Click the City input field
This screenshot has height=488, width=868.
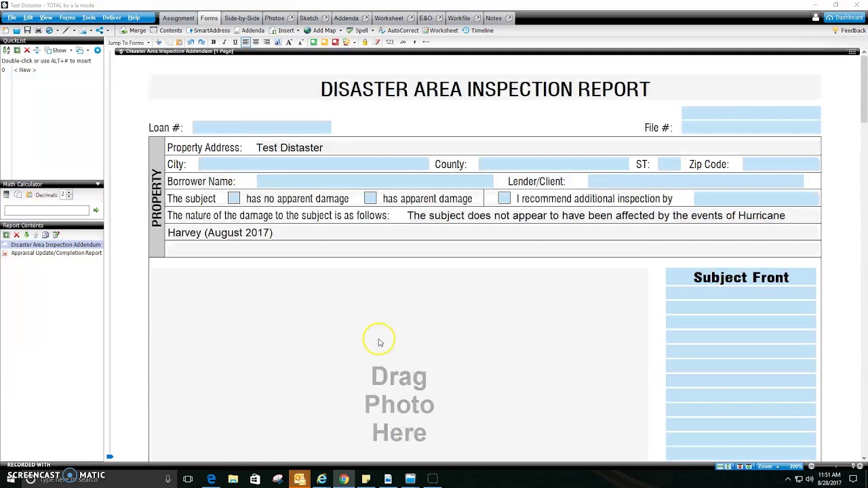coord(313,164)
